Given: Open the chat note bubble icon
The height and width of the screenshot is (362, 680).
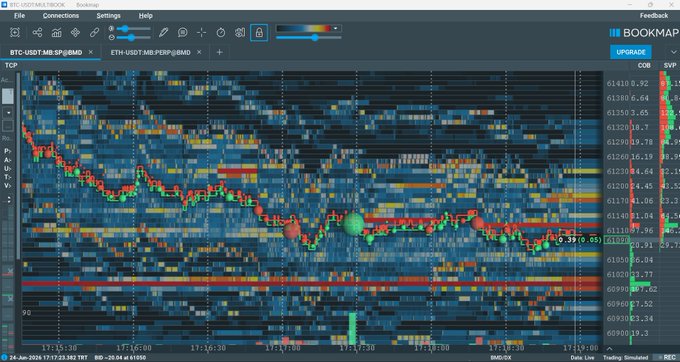Looking at the screenshot, I should coord(183,33).
